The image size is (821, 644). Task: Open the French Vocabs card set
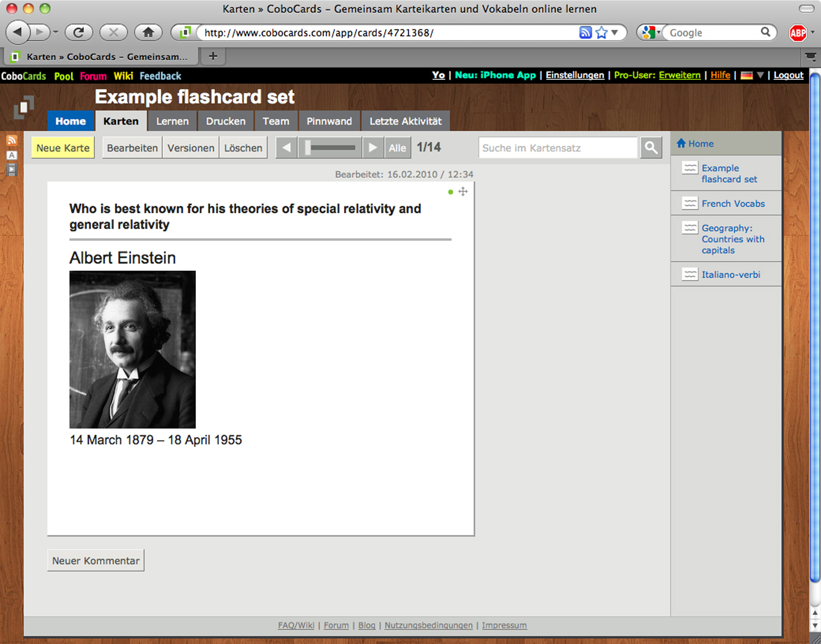[x=733, y=203]
